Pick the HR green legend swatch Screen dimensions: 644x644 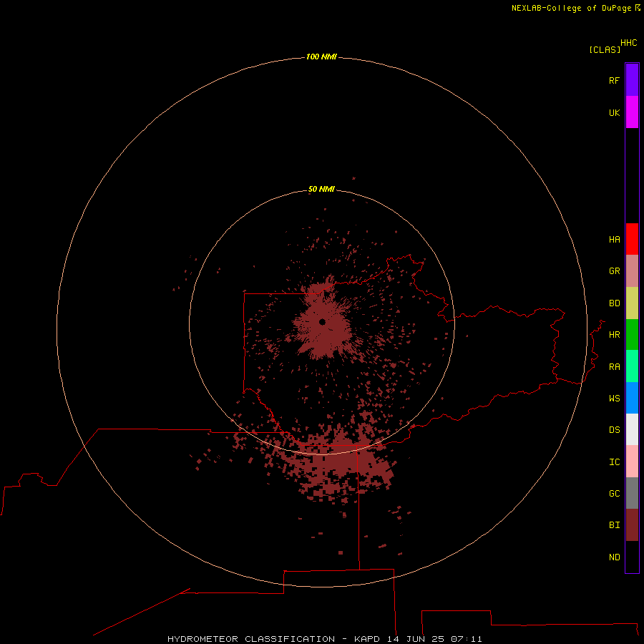[632, 335]
